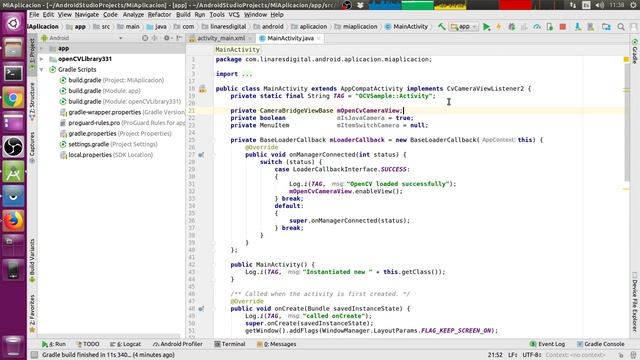Expand the folded import statement
This screenshot has width=640, height=360.
tap(247, 74)
